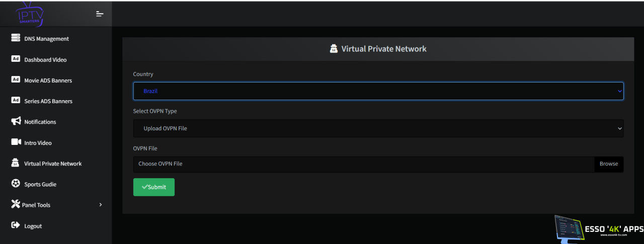The width and height of the screenshot is (644, 244).
Task: Click the Notifications megaphone icon
Action: 16,121
